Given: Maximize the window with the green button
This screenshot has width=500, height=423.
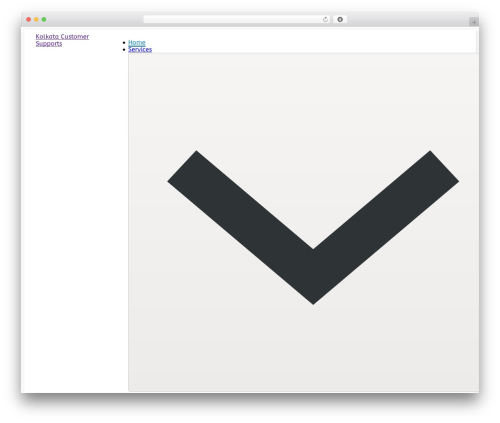Looking at the screenshot, I should click(44, 19).
